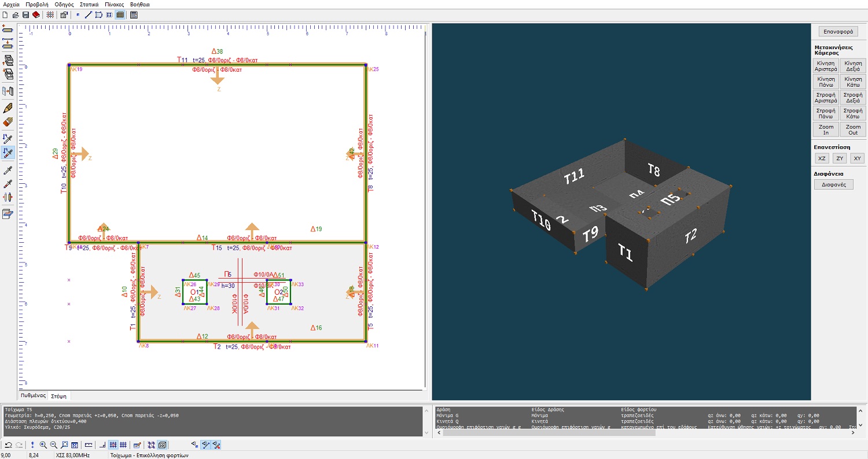Screen dimensions: 868x459
Task: Click the Zoom In camera button
Action: (x=826, y=129)
